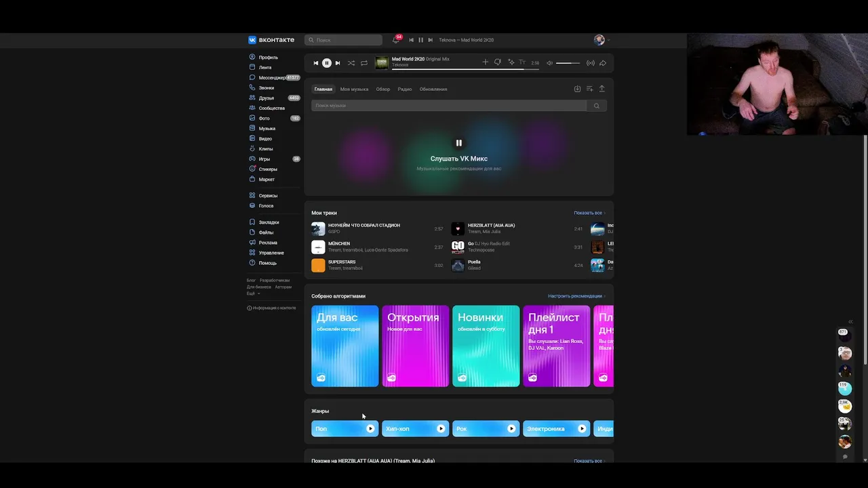This screenshot has width=868, height=488.
Task: Switch to the Обзор tab
Action: tap(383, 89)
